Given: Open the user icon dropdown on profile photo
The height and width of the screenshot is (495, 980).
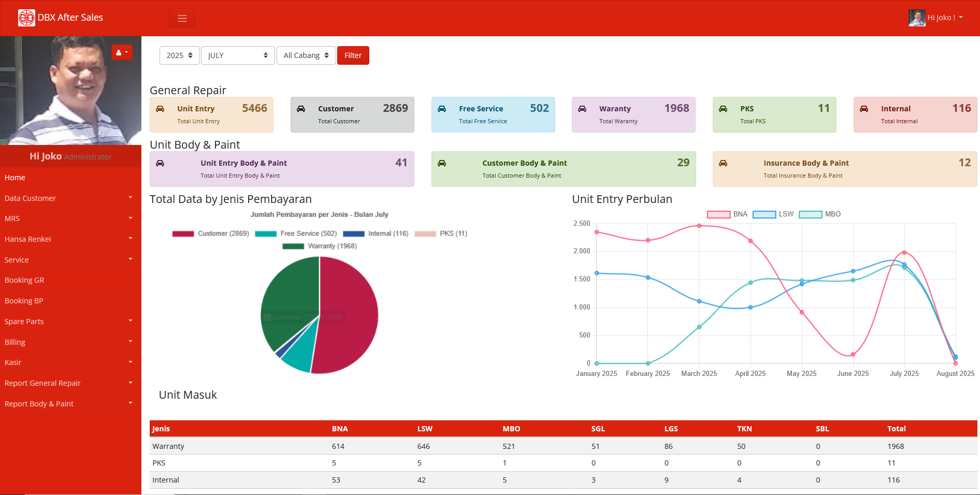Looking at the screenshot, I should click(122, 52).
